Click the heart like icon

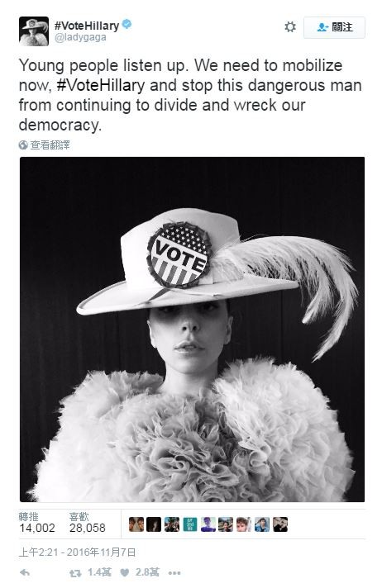125,572
